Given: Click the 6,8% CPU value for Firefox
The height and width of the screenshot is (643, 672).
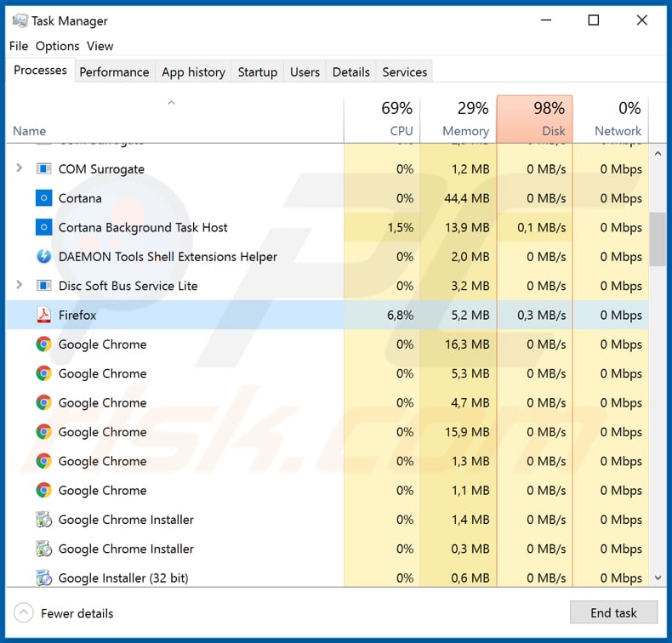Looking at the screenshot, I should click(x=401, y=315).
